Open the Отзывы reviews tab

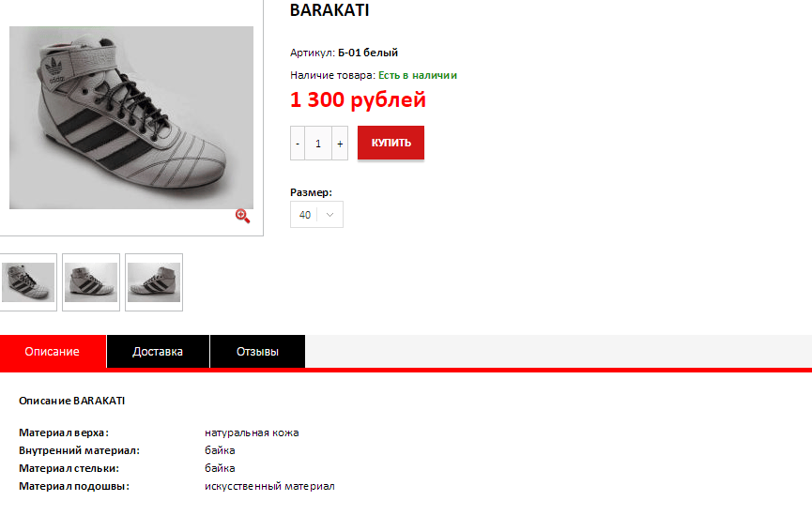pyautogui.click(x=257, y=352)
